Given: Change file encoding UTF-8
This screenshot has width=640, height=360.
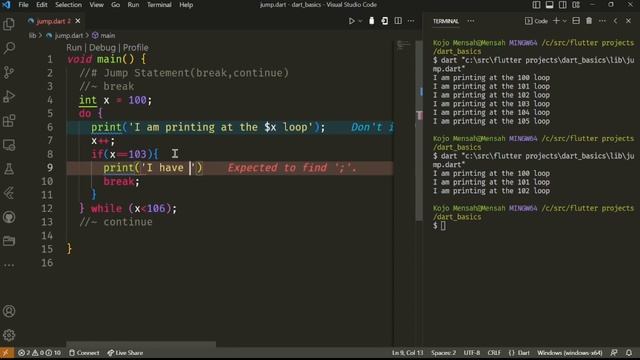Looking at the screenshot, I should [x=472, y=353].
